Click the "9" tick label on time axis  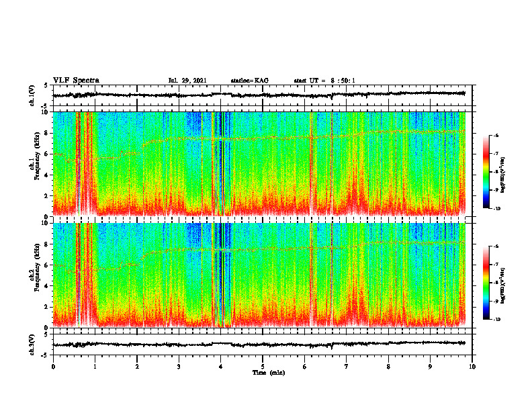tap(430, 367)
